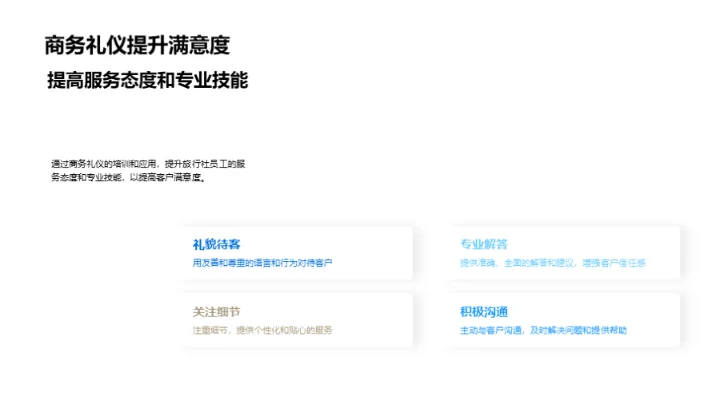Select the subtitle 提高服务态度和专业技能
The width and height of the screenshot is (720, 404).
point(147,80)
